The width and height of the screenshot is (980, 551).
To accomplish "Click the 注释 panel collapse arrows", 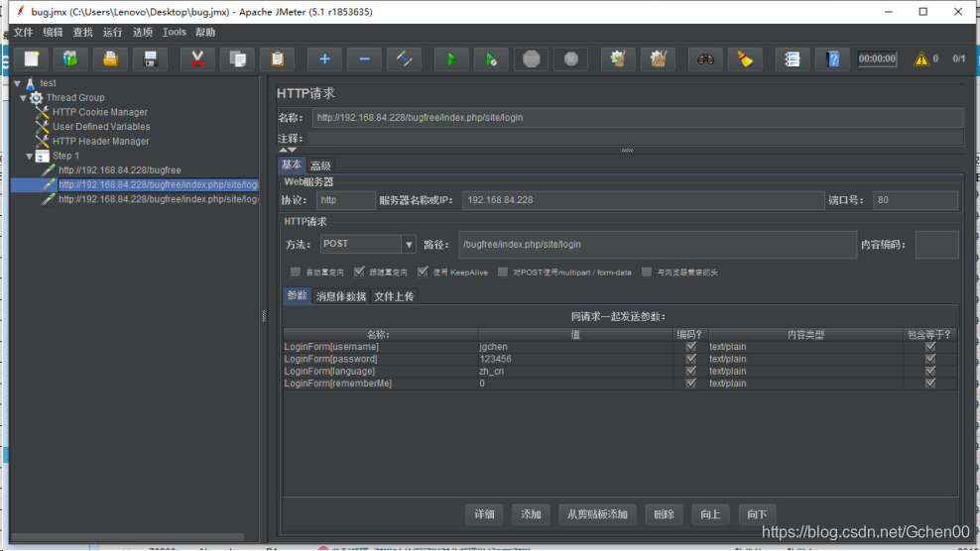I will [288, 150].
